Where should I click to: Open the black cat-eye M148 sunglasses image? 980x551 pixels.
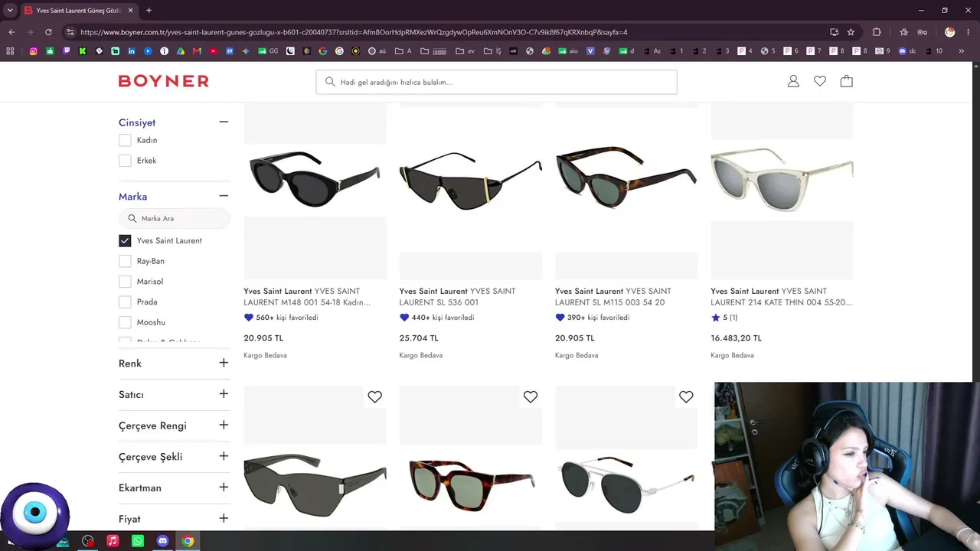(x=315, y=178)
